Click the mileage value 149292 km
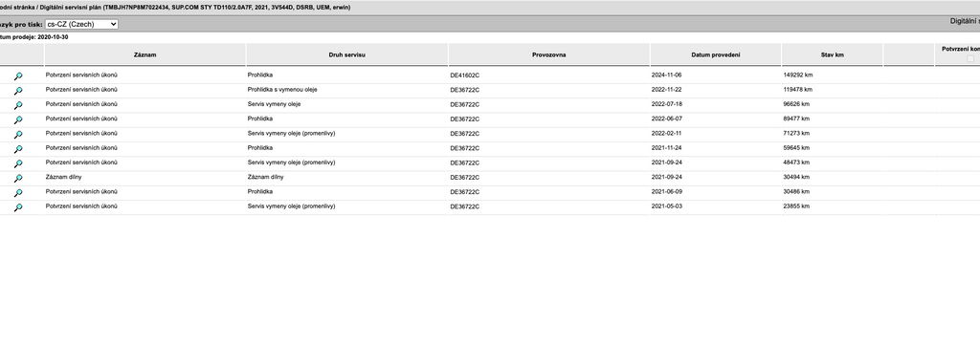Screen dimensions: 980x346 (797, 75)
